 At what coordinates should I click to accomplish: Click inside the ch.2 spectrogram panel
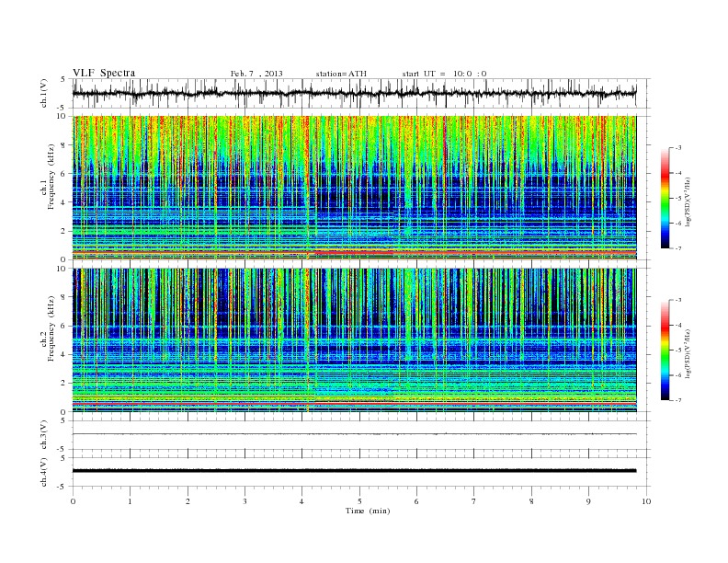[x=355, y=340]
